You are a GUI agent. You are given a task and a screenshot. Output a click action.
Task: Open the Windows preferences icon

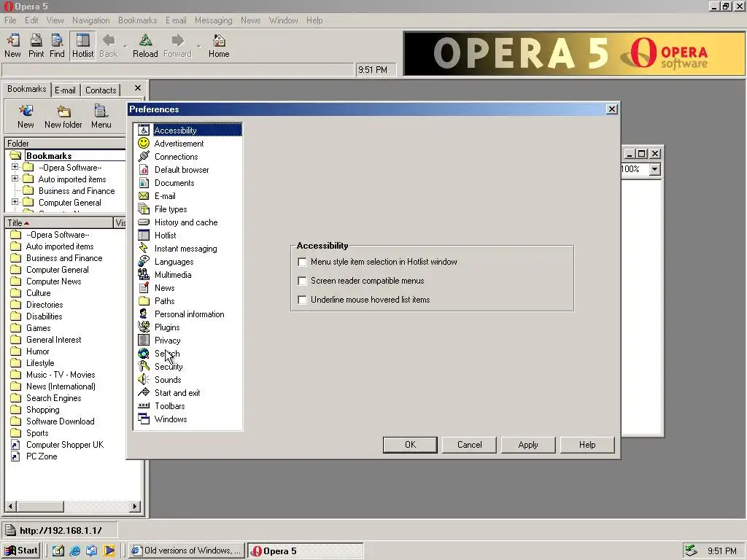pos(144,419)
